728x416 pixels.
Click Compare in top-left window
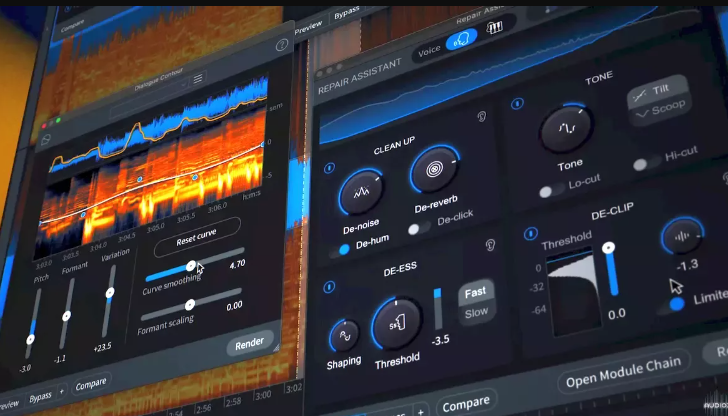click(x=72, y=26)
